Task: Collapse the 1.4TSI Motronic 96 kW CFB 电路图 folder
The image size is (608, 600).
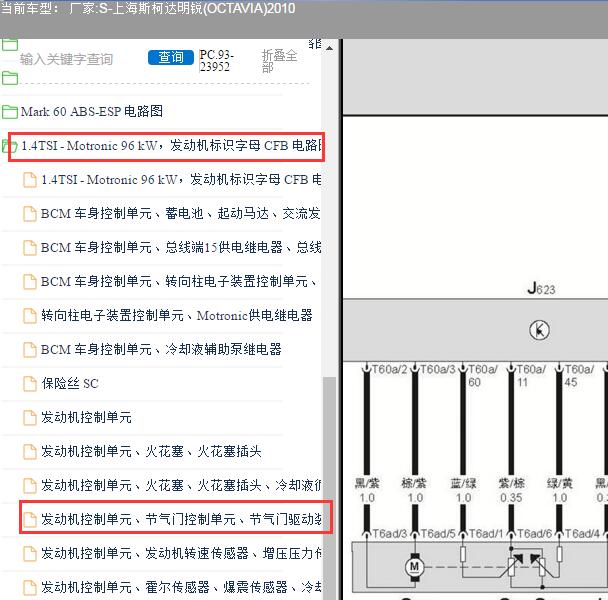Action: pyautogui.click(x=171, y=146)
